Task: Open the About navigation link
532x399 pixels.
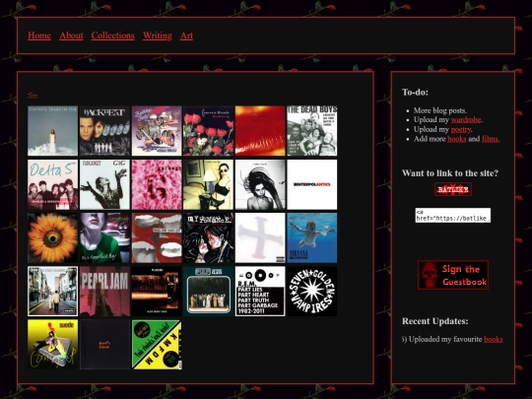Action: click(x=71, y=35)
